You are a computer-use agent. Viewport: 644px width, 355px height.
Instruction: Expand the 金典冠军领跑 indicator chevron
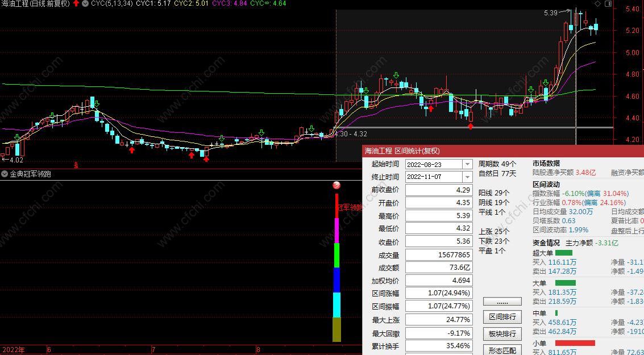tap(5, 174)
